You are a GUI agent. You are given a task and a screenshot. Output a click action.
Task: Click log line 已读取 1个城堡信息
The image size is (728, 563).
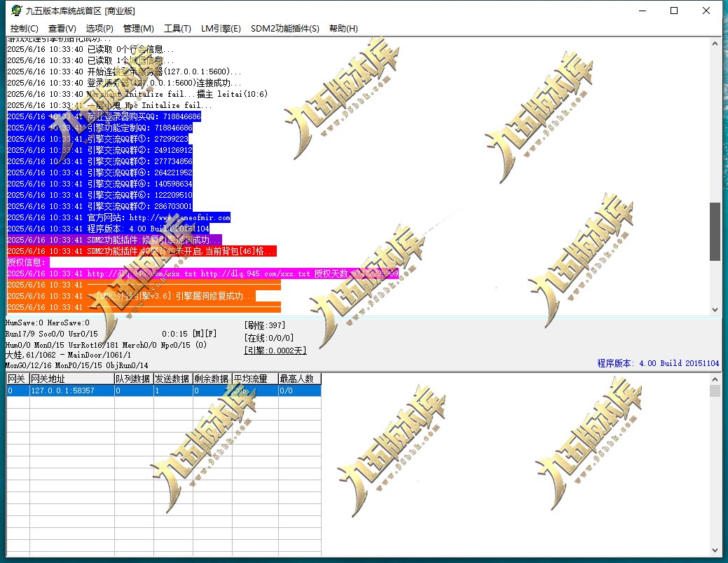pos(90,60)
